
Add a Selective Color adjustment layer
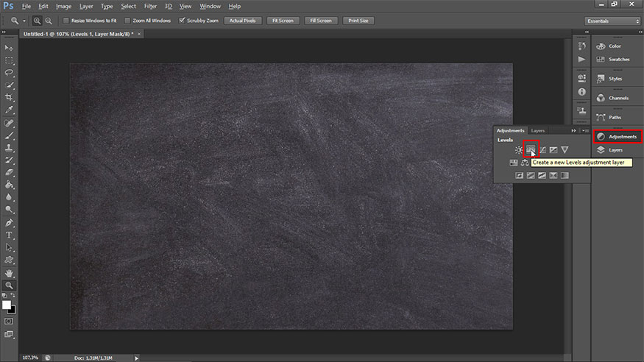[x=553, y=175]
